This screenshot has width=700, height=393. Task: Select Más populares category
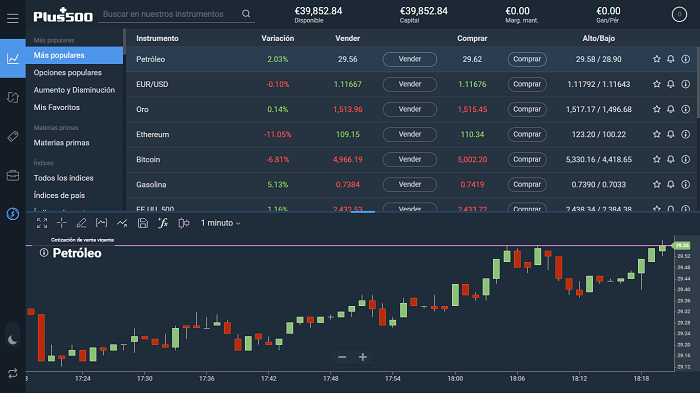(x=74, y=55)
